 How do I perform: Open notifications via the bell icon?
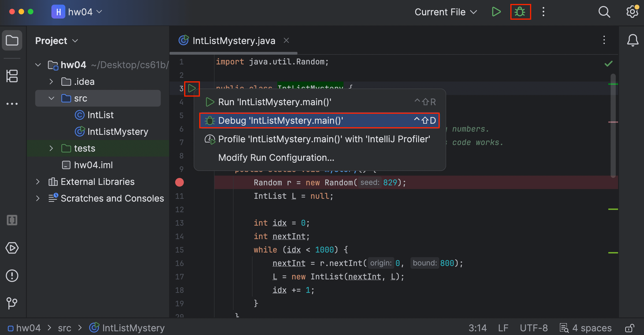coord(633,40)
